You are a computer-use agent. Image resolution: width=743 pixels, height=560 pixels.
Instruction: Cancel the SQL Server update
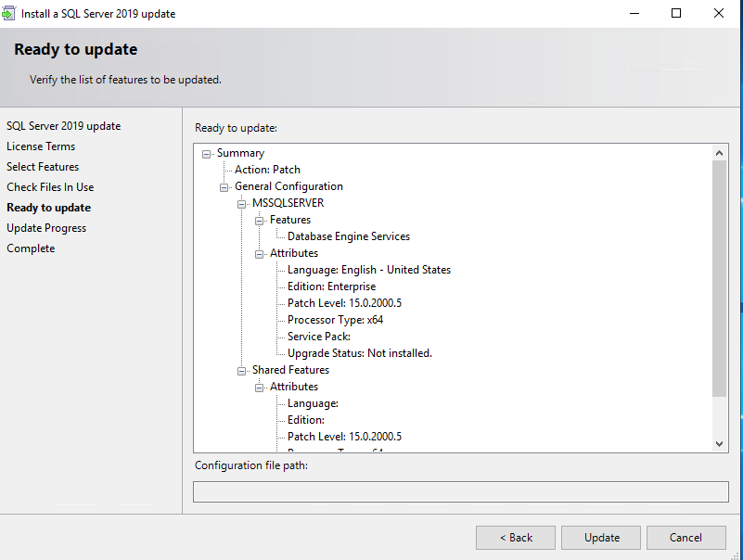pos(685,538)
